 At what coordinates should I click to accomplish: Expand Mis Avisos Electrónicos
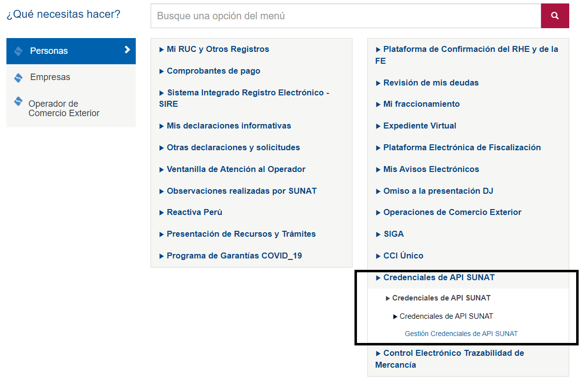(x=427, y=169)
